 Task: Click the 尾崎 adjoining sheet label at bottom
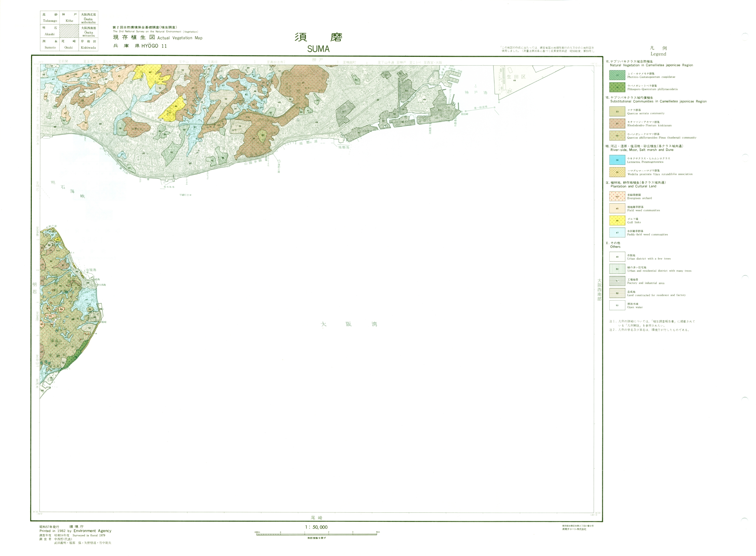(317, 518)
